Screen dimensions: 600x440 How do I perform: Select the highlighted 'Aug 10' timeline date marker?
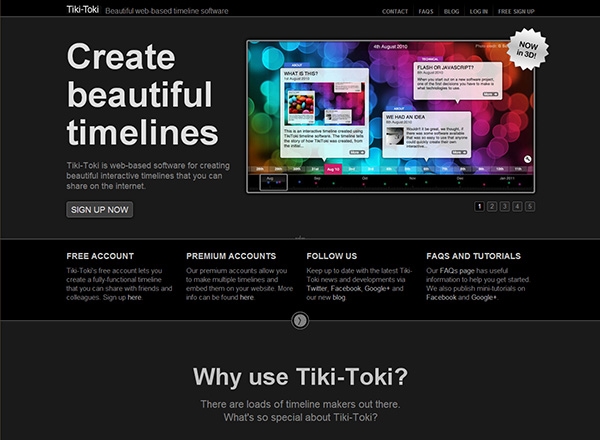[x=332, y=169]
